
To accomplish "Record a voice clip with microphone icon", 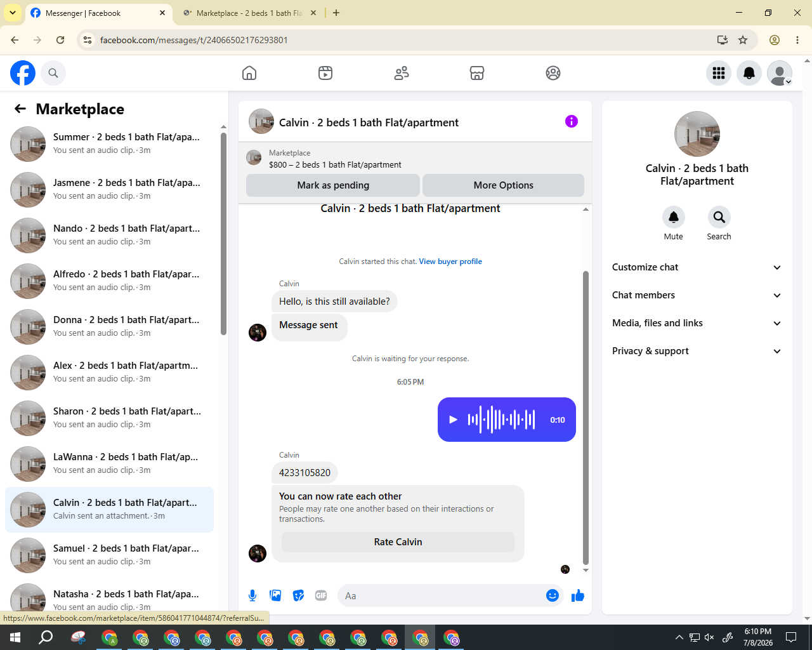I will point(252,595).
